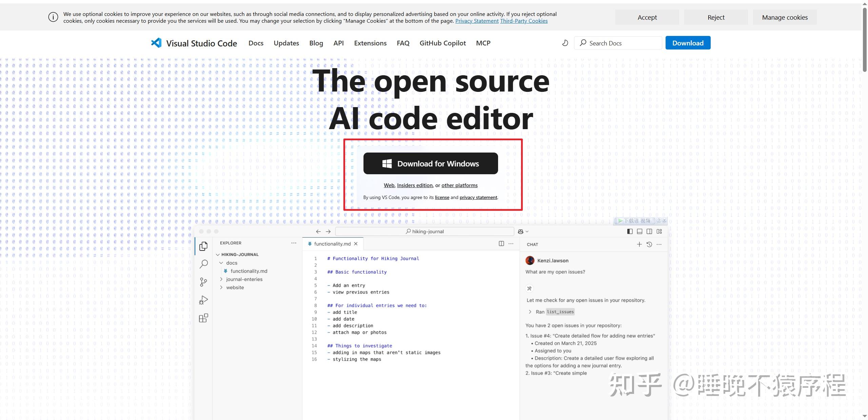Toggle the bottom panel layout icon

click(639, 232)
